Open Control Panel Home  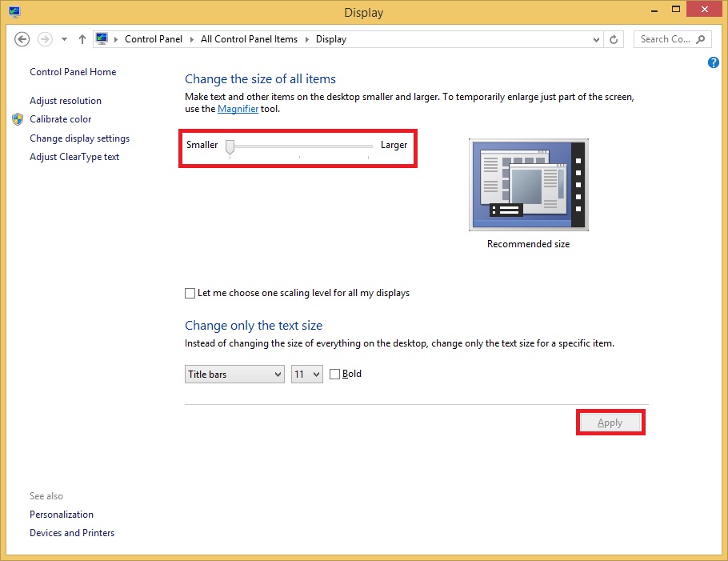pos(73,72)
